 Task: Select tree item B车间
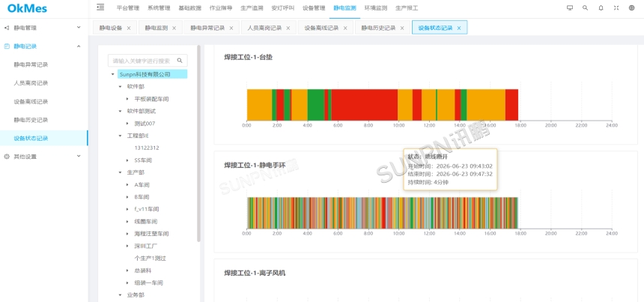142,197
